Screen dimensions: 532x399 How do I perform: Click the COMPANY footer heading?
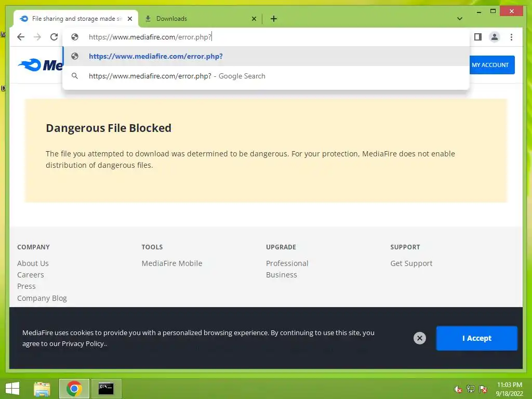coord(33,247)
